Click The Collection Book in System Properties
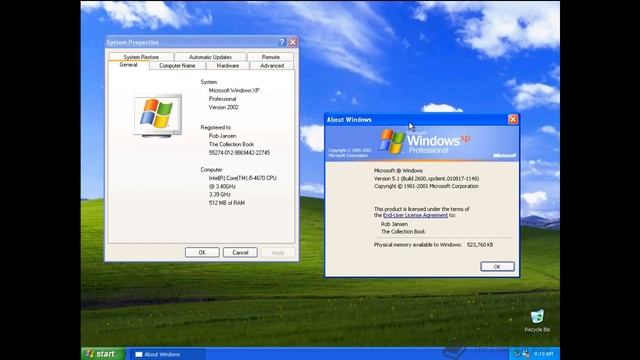The height and width of the screenshot is (360, 640). click(x=231, y=144)
